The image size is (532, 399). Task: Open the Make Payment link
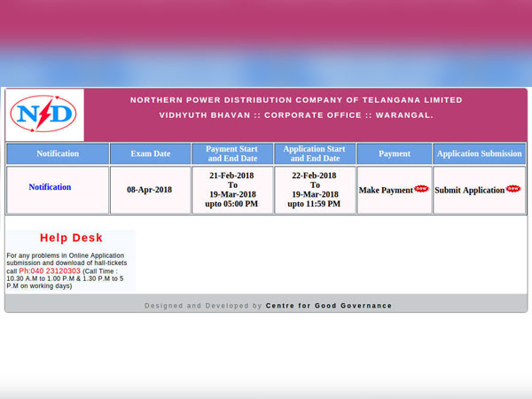coord(386,191)
